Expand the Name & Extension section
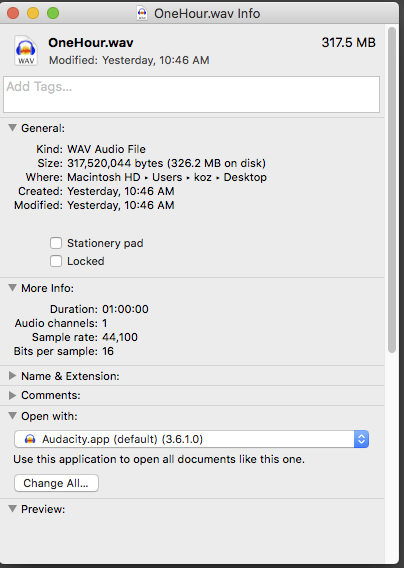The height and width of the screenshot is (568, 404). [x=12, y=376]
